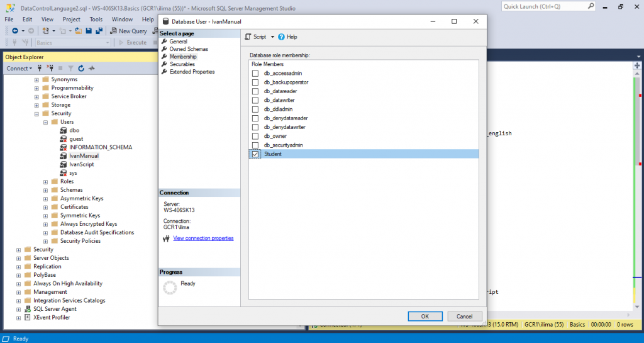Image resolution: width=644 pixels, height=343 pixels.
Task: Open the Basics database combo box
Action: tap(73, 43)
